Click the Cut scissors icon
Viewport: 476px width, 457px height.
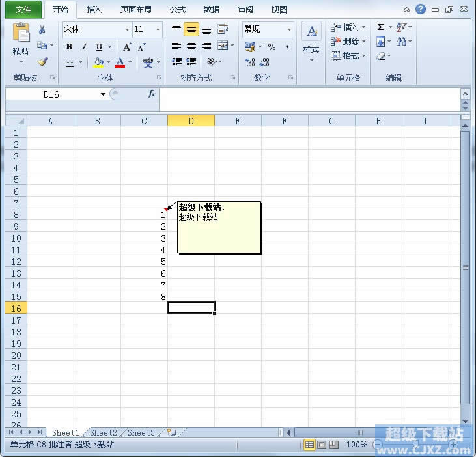(x=42, y=30)
